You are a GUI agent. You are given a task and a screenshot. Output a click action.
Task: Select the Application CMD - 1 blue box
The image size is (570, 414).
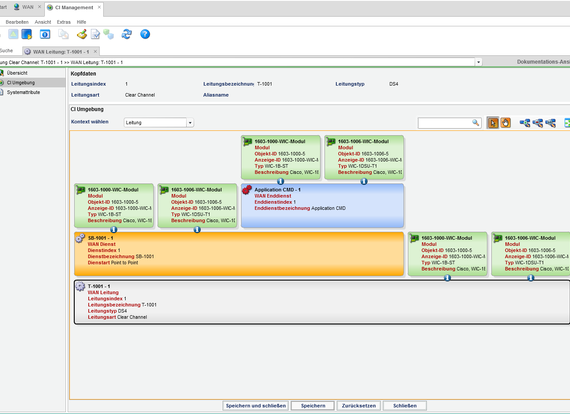click(x=322, y=206)
